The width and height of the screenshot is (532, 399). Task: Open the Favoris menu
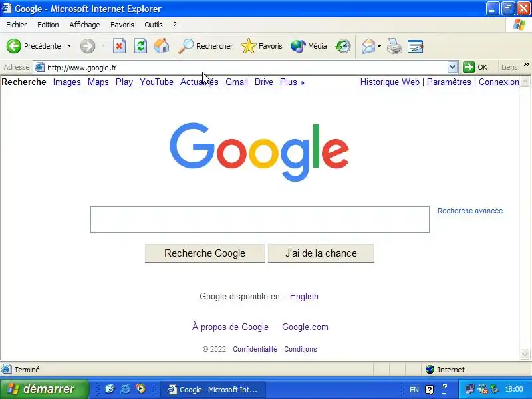[x=122, y=25]
